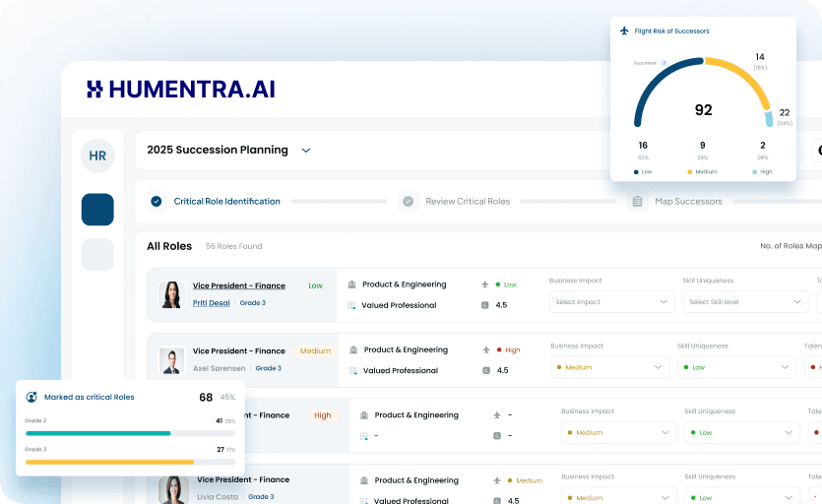Select the dark blue sidebar tile
Viewport: 822px width, 504px height.
(97, 210)
